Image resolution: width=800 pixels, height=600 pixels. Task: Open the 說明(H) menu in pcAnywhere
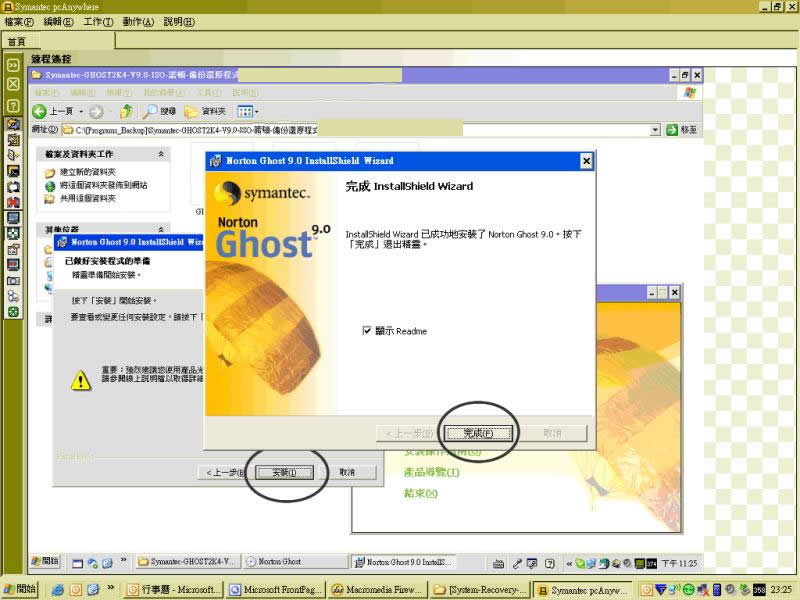pyautogui.click(x=179, y=22)
